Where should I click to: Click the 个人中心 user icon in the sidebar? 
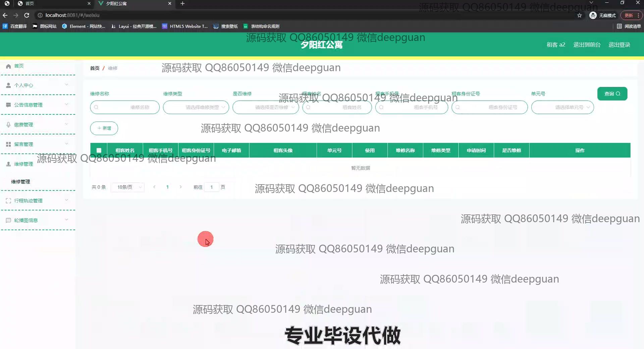(8, 85)
